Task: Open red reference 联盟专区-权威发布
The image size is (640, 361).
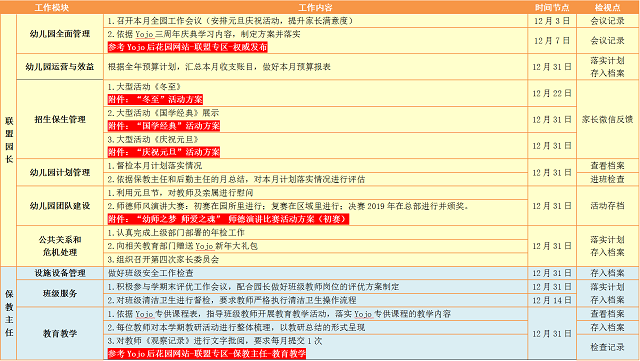Action: tap(187, 47)
